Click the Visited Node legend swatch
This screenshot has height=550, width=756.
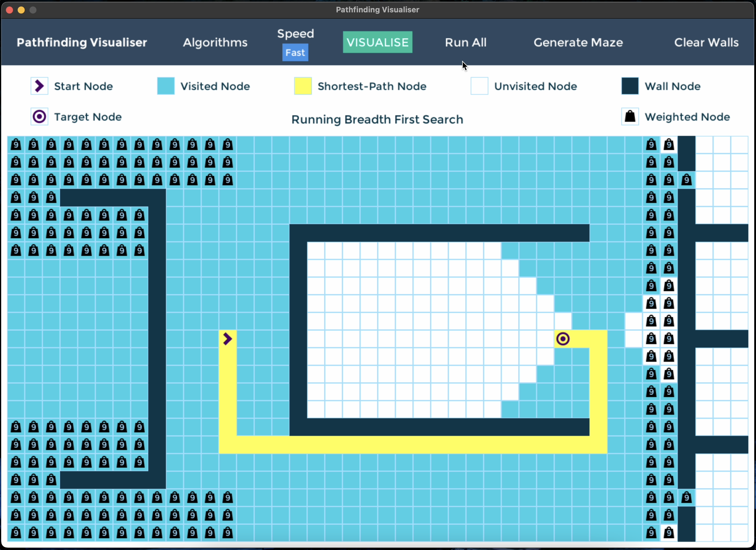[x=166, y=86]
